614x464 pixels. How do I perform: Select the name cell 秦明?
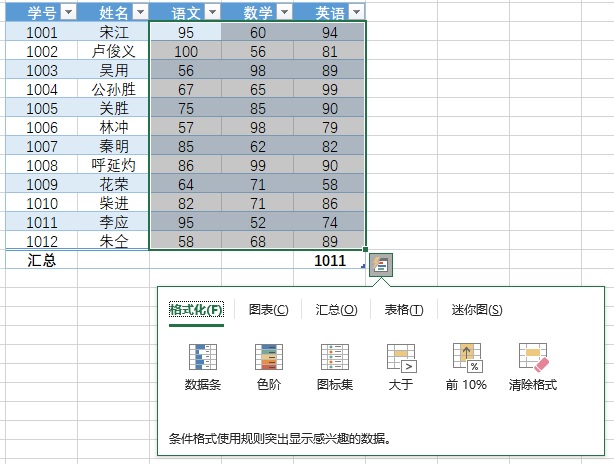coord(113,146)
